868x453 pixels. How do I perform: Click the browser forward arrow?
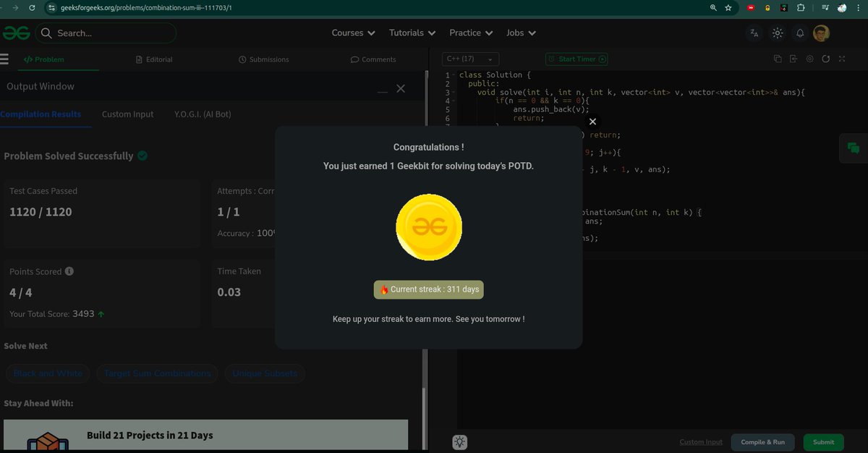tap(15, 7)
